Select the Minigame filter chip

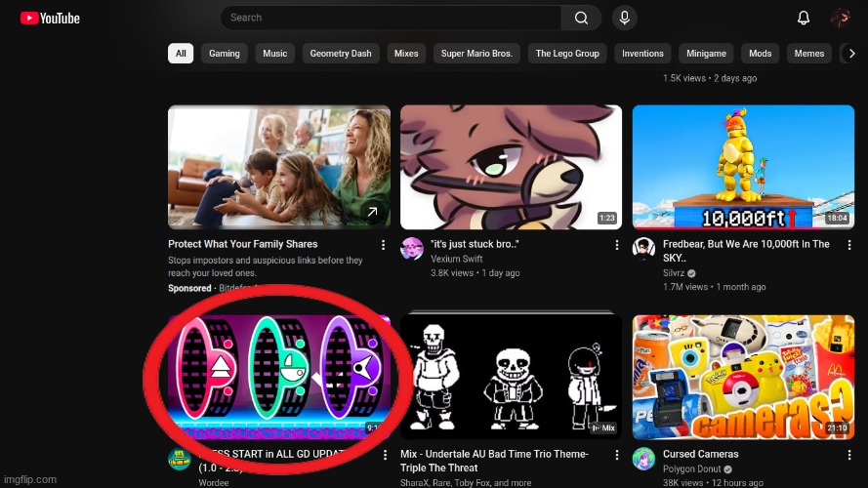tap(706, 54)
